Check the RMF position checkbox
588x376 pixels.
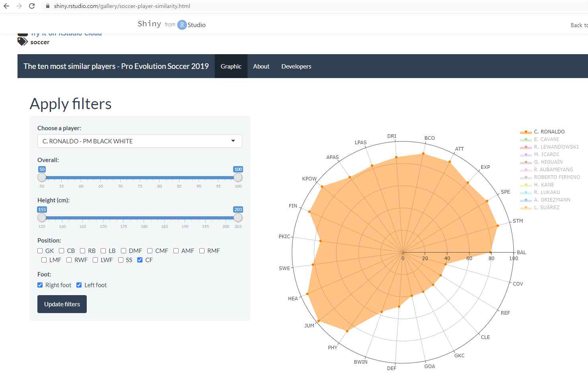point(202,251)
